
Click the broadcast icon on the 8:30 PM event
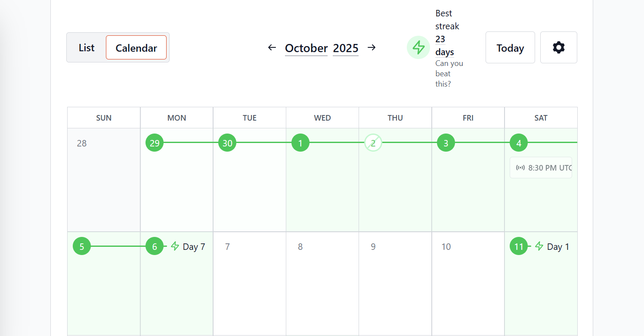click(520, 168)
